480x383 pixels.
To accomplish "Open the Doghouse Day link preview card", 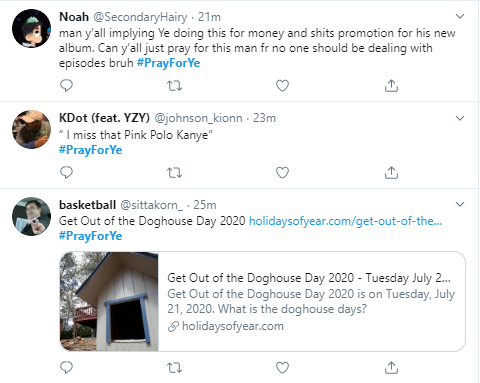I will (262, 301).
